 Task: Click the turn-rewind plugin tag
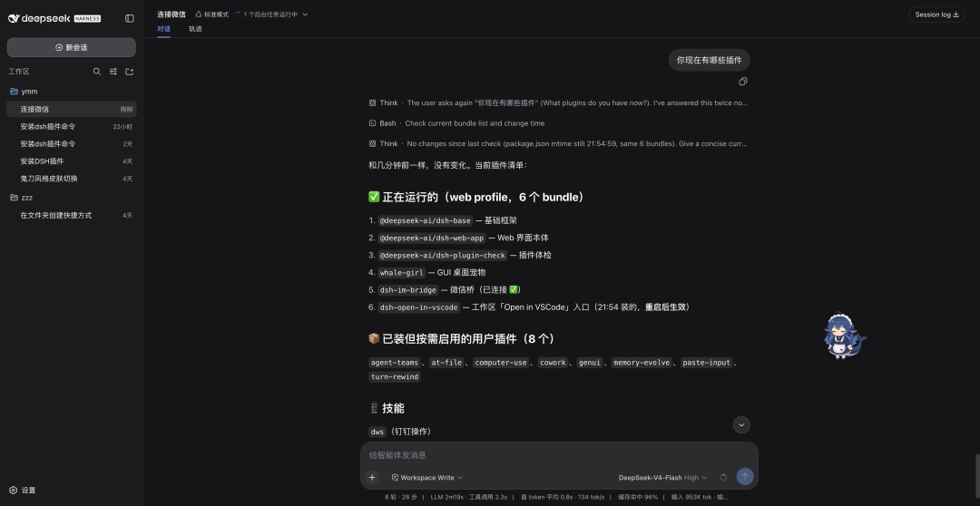tap(395, 376)
